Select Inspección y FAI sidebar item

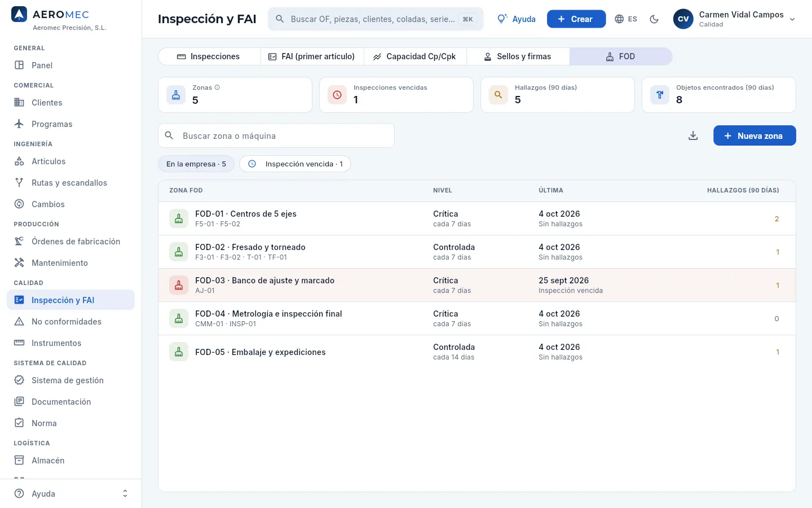click(70, 300)
